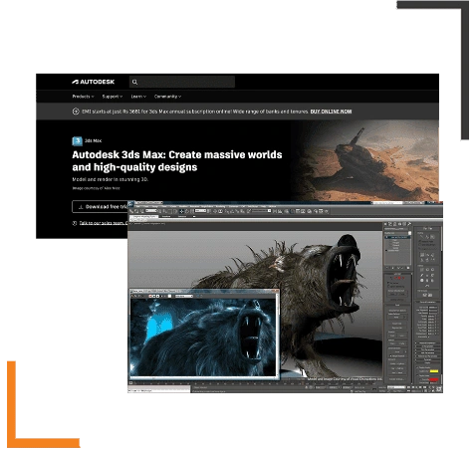The width and height of the screenshot is (476, 450).
Task: Toggle Distance Fade in Styling rollout
Action: 419,241
